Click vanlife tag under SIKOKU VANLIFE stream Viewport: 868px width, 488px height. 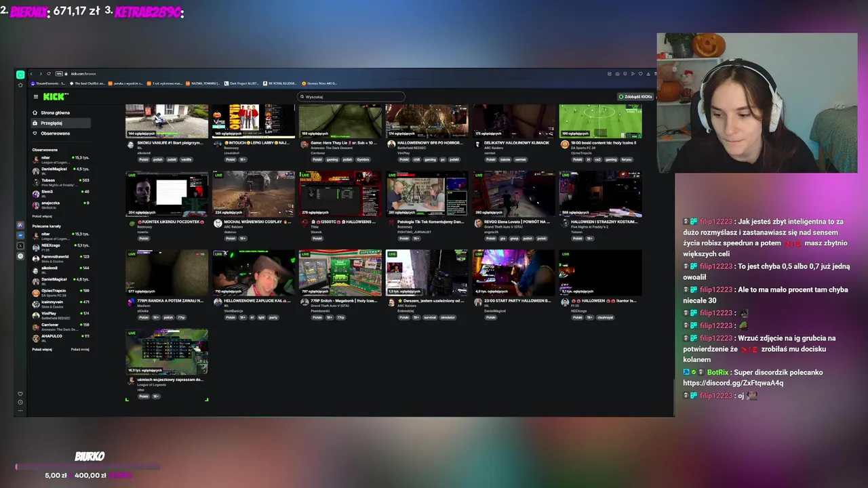(x=186, y=159)
